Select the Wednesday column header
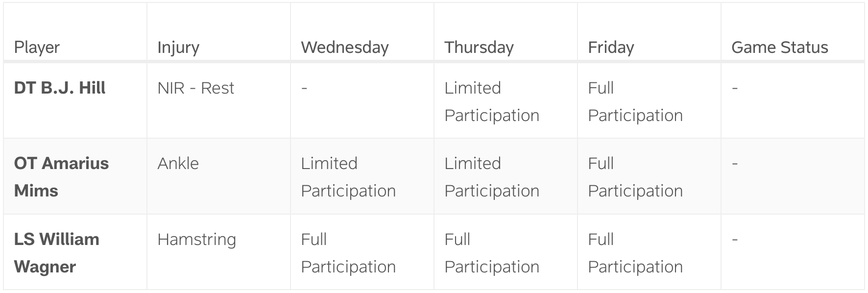 tap(344, 48)
